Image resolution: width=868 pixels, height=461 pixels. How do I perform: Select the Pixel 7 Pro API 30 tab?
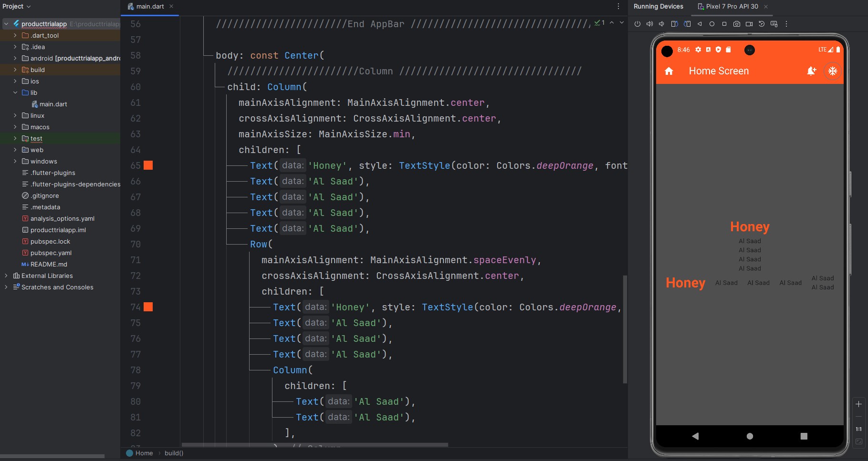(x=732, y=6)
